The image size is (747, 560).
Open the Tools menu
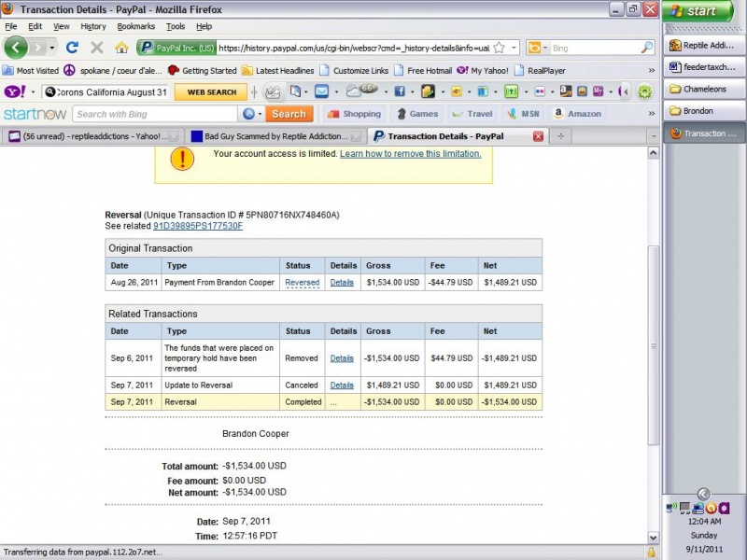click(x=176, y=26)
